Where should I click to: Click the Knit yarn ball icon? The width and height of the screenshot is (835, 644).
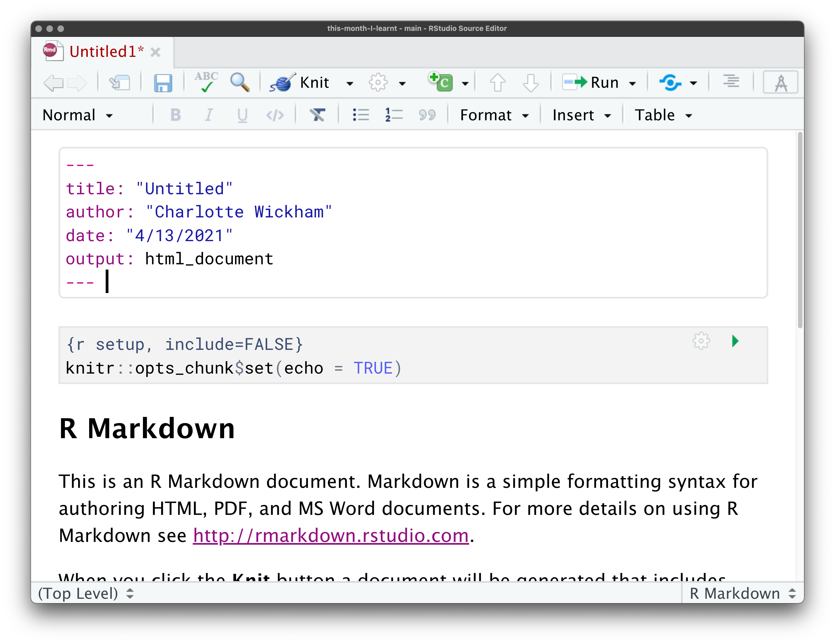click(x=282, y=82)
